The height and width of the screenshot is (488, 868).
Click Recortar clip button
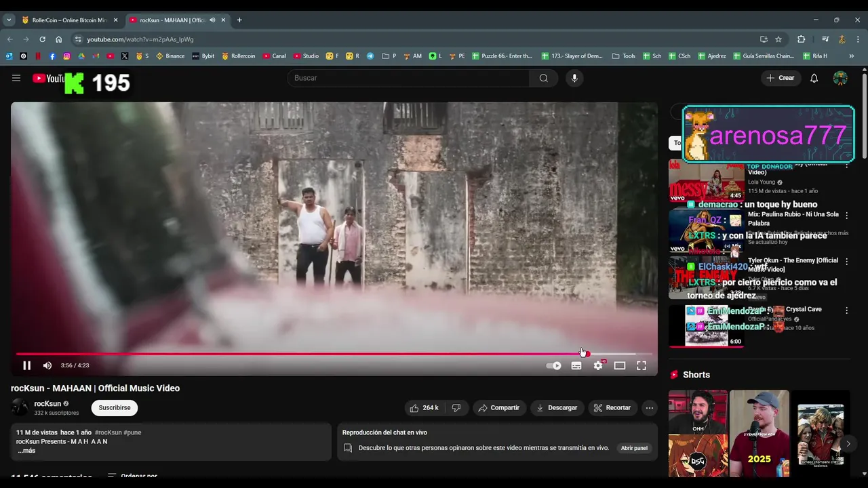point(612,408)
